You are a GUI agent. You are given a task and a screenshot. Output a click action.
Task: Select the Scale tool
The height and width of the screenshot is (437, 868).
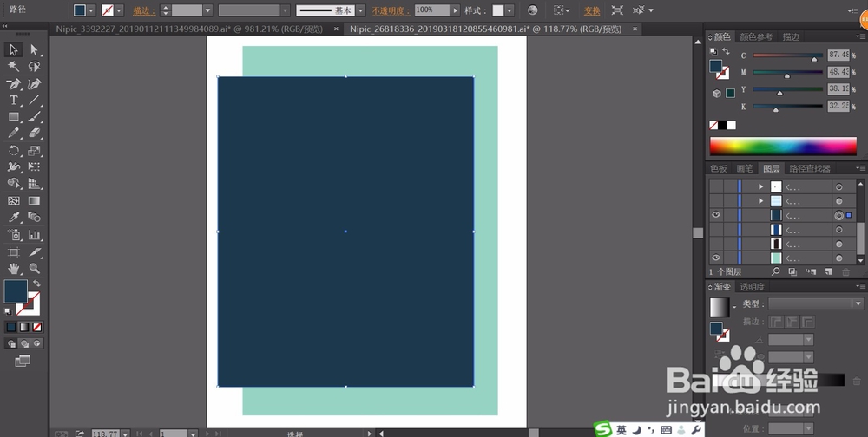pyautogui.click(x=35, y=151)
